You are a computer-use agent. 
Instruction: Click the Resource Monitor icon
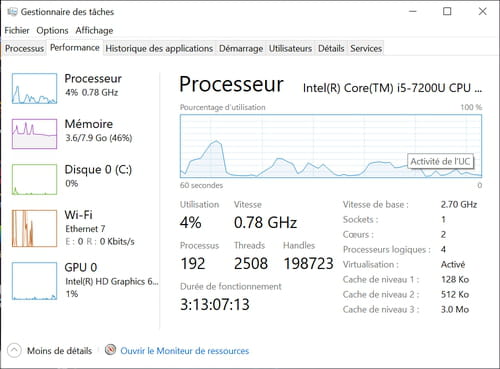coord(110,350)
